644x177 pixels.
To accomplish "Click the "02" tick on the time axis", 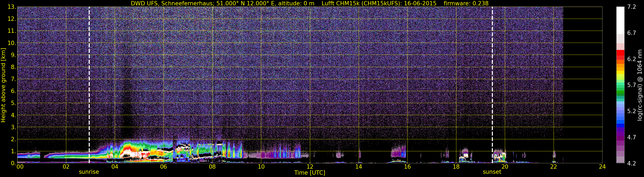I will pyautogui.click(x=66, y=167).
